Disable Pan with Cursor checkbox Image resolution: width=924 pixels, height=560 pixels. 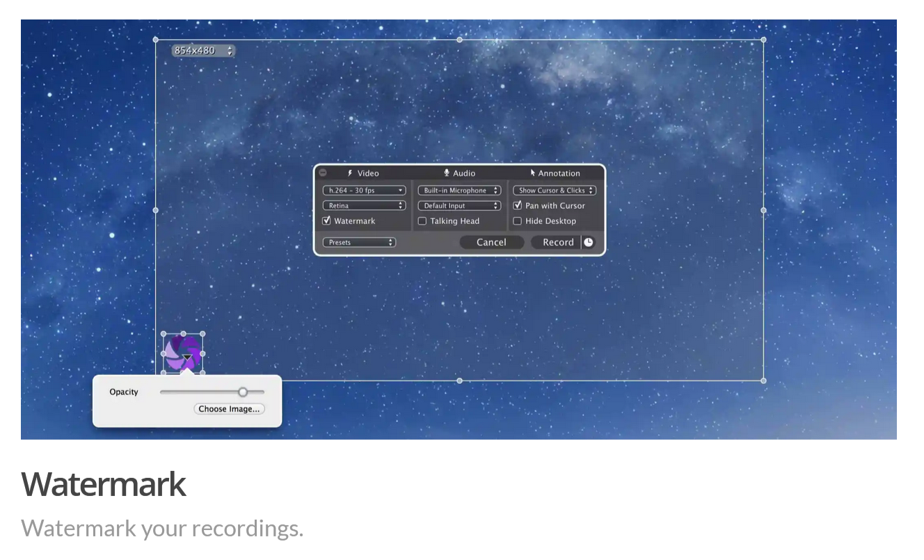517,205
